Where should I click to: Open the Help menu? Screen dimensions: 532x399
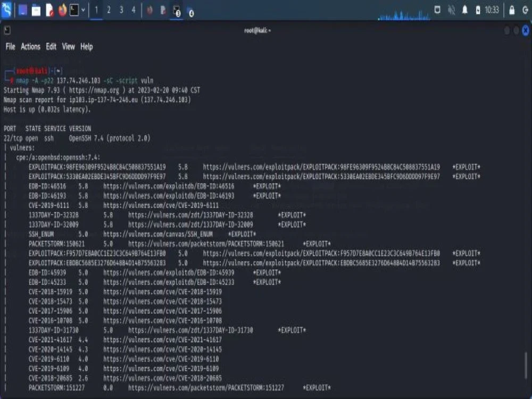click(87, 46)
